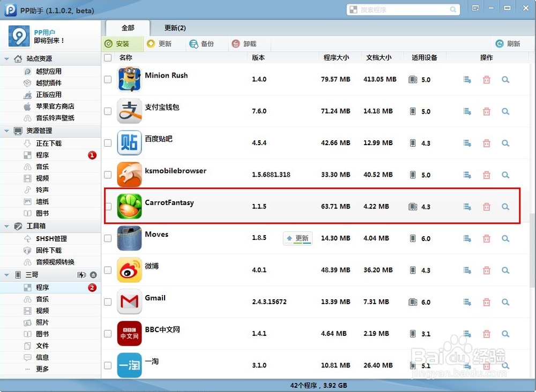This screenshot has width=536, height=392.
Task: Toggle the select-all checkbox in the header
Action: pos(108,58)
